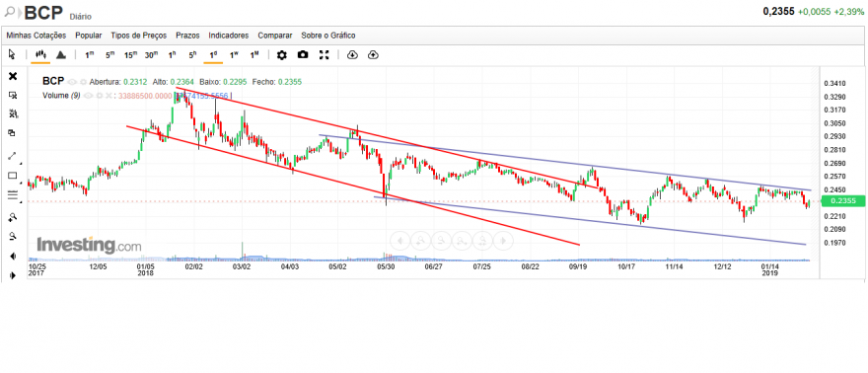This screenshot has height=373, width=868.
Task: Click faded chart zoom-in circle button
Action: click(421, 240)
